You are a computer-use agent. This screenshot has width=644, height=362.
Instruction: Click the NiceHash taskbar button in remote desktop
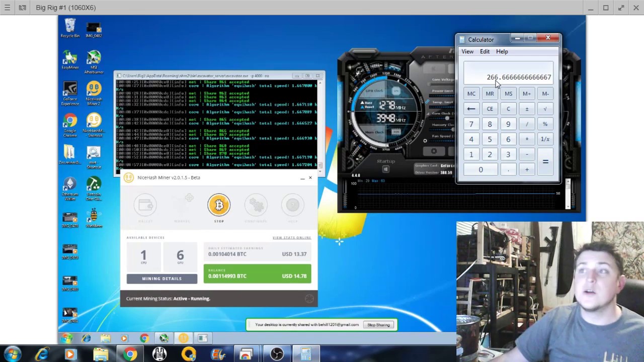[183, 338]
